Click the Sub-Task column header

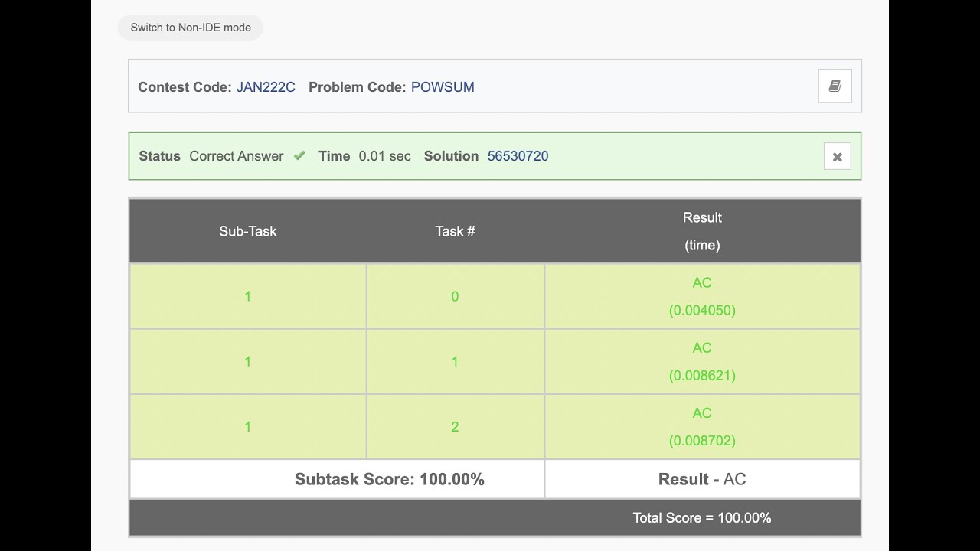click(x=248, y=231)
